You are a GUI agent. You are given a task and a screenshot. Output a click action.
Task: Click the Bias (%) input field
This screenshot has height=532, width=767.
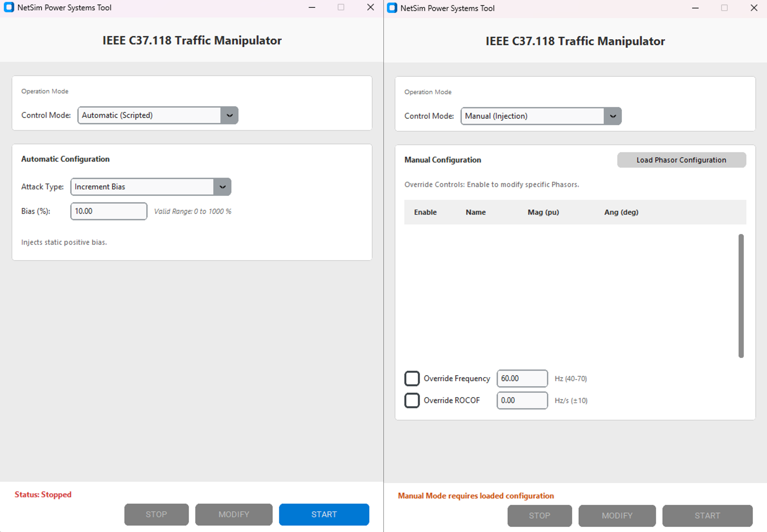click(109, 211)
